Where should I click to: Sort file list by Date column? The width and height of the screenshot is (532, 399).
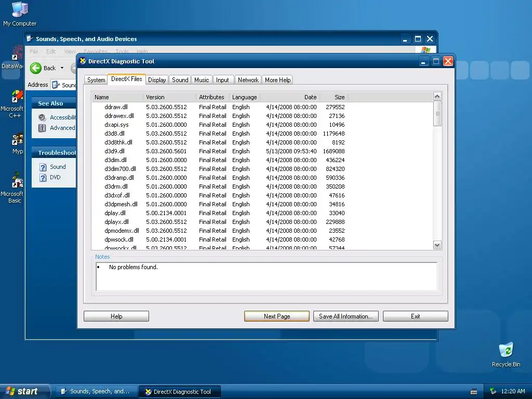290,97
